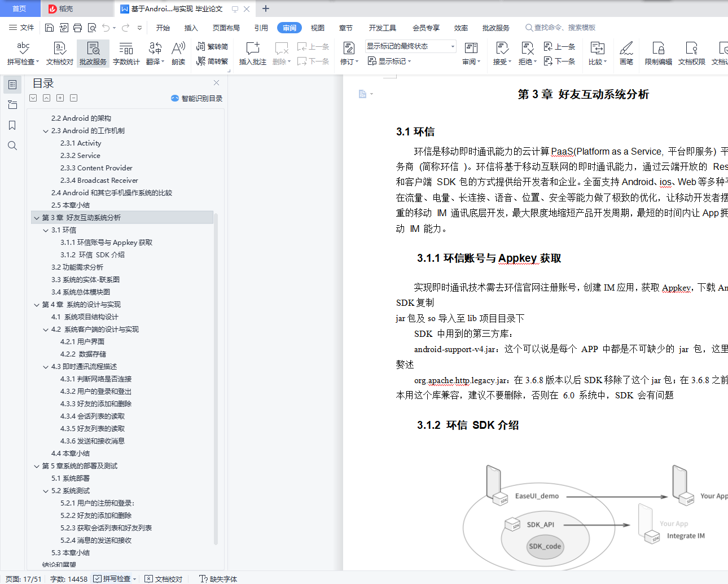Open the chapter navigation sidebar icon
The width and height of the screenshot is (728, 584).
pos(12,105)
